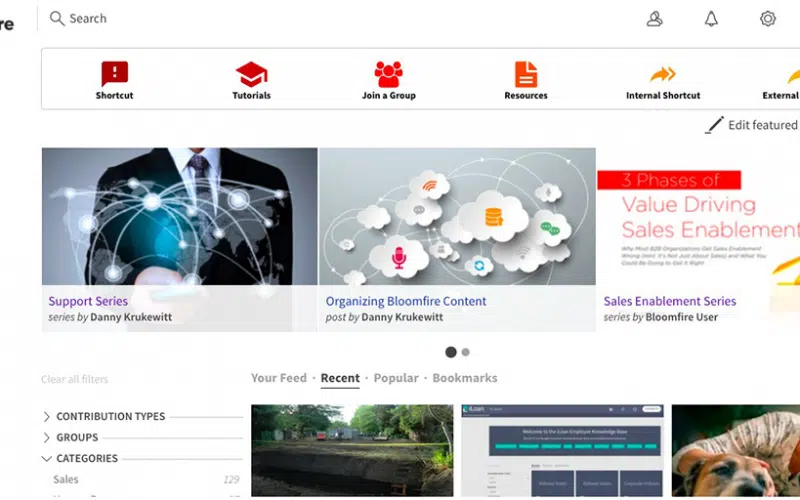Open the settings gear icon
The width and height of the screenshot is (800, 500).
pyautogui.click(x=768, y=19)
